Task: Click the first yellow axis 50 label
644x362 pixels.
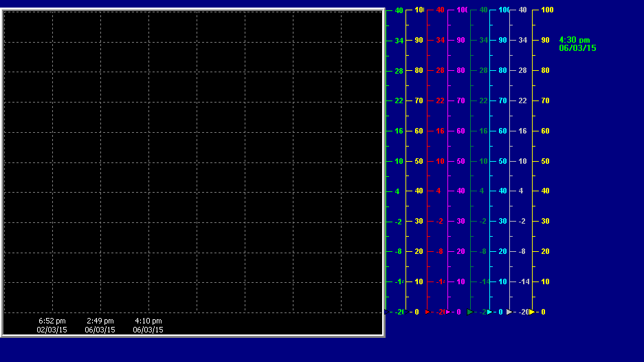Action: coord(419,161)
